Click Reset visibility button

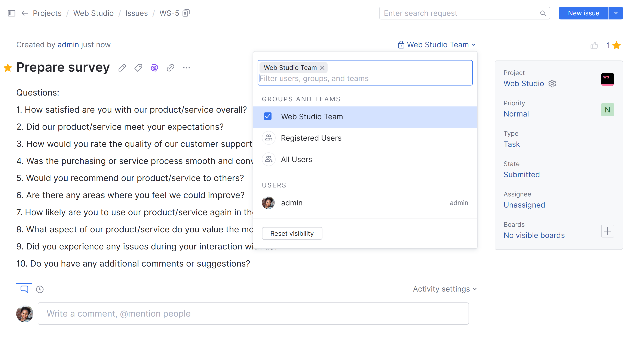pyautogui.click(x=292, y=233)
